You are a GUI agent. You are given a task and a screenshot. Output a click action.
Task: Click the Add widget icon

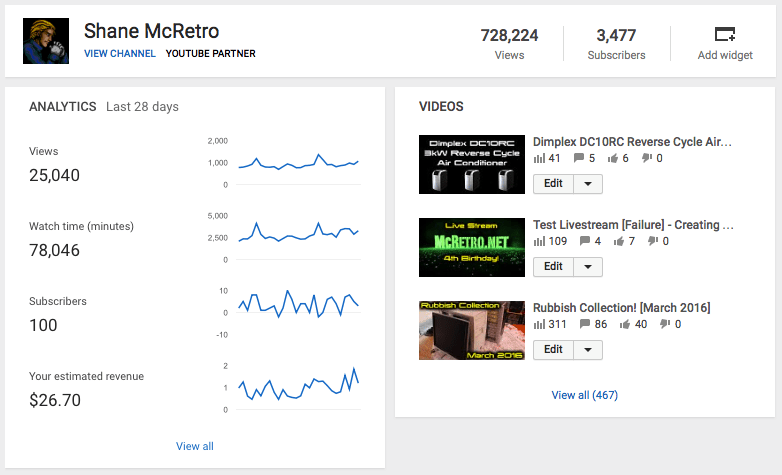[x=725, y=34]
